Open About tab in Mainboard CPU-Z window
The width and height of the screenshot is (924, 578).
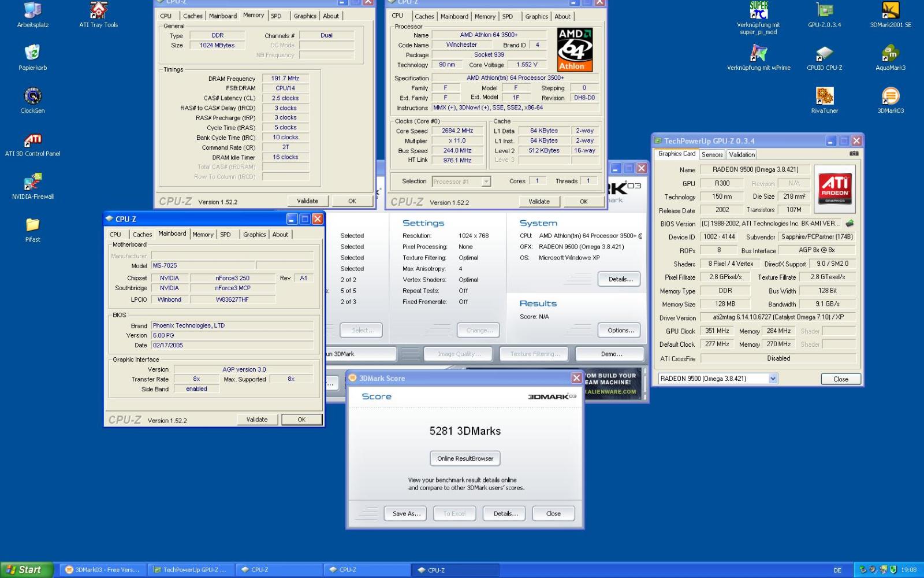pos(280,235)
